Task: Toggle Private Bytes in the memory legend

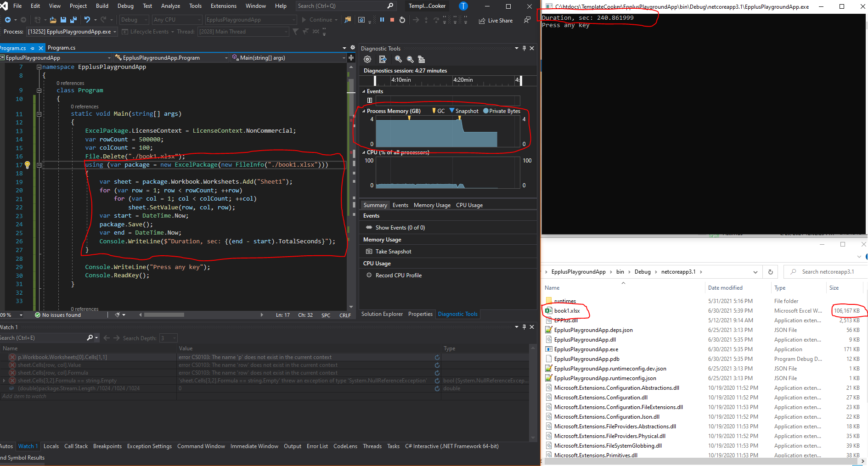Action: pos(502,111)
